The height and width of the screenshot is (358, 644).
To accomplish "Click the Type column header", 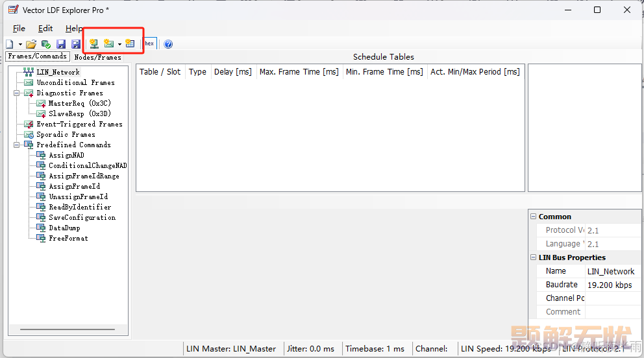I will pyautogui.click(x=197, y=72).
